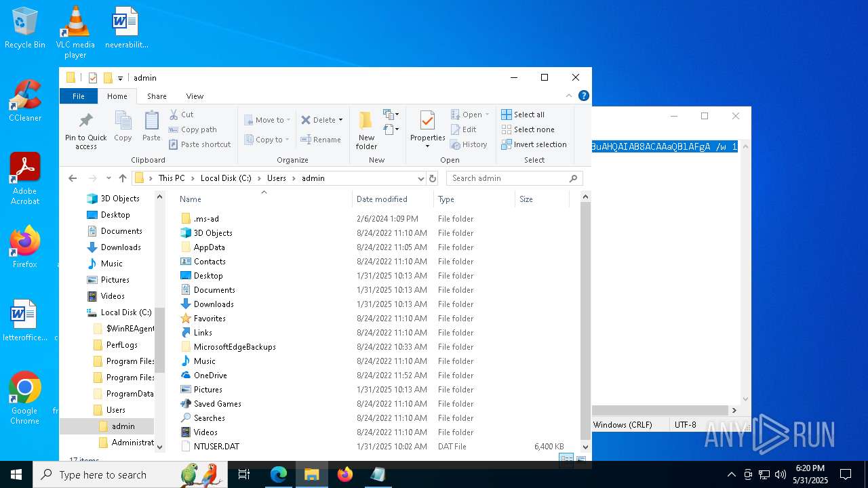
Task: Select Local Disk (C:) in tree
Action: (126, 312)
